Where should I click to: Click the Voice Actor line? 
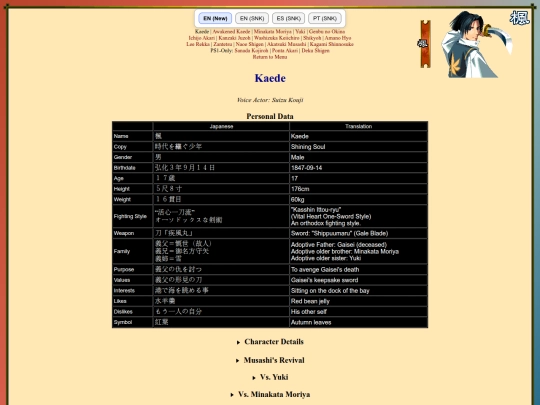coord(270,100)
